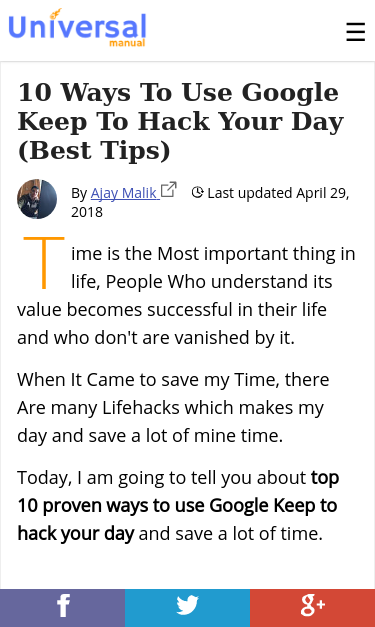
Task: Click the external link icon beside the author
Action: pyautogui.click(x=168, y=190)
